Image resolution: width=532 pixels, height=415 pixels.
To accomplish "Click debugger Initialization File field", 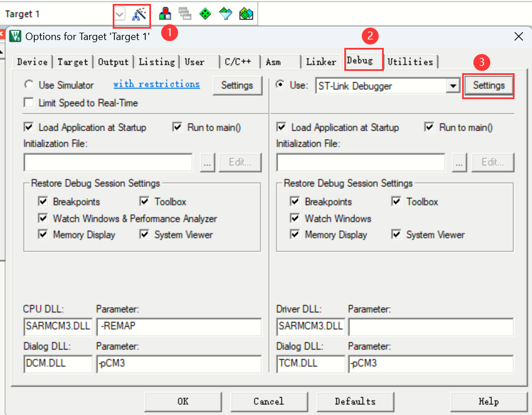I will [x=360, y=162].
